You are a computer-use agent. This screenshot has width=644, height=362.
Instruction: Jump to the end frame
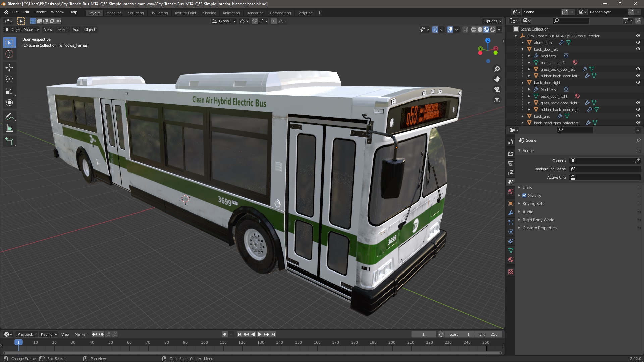tap(273, 334)
